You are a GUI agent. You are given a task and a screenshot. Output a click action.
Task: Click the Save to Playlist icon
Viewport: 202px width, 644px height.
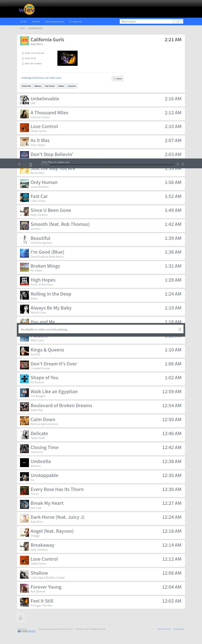click(23, 53)
